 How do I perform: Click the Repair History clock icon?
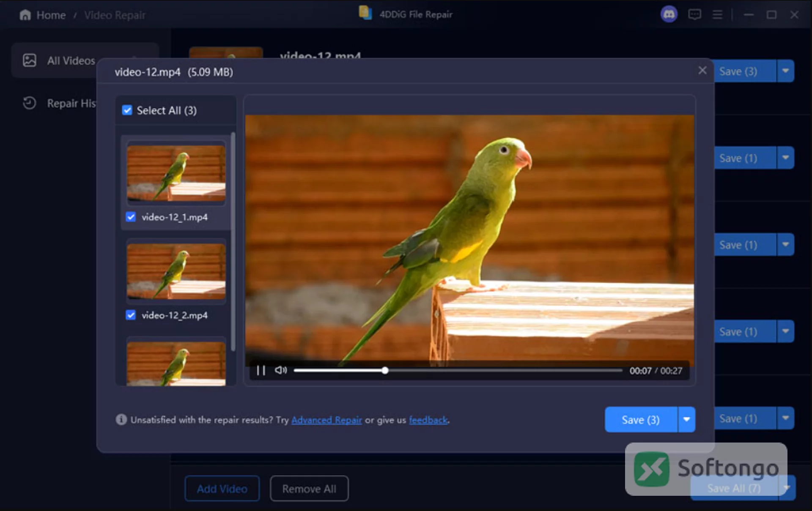pyautogui.click(x=29, y=103)
